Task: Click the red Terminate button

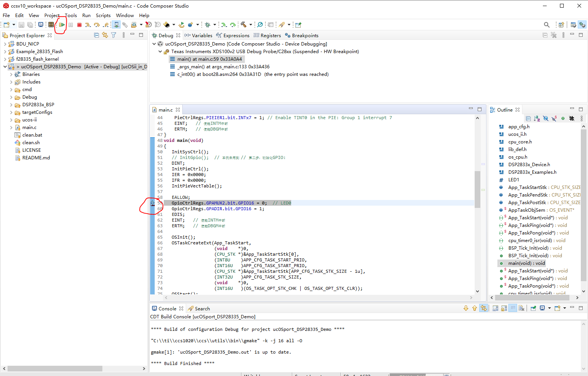Action: pyautogui.click(x=79, y=25)
